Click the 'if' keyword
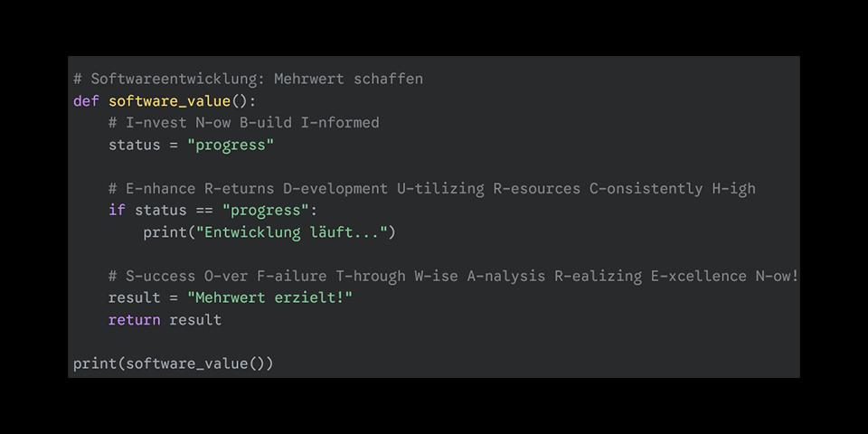The width and height of the screenshot is (868, 434). click(x=117, y=211)
